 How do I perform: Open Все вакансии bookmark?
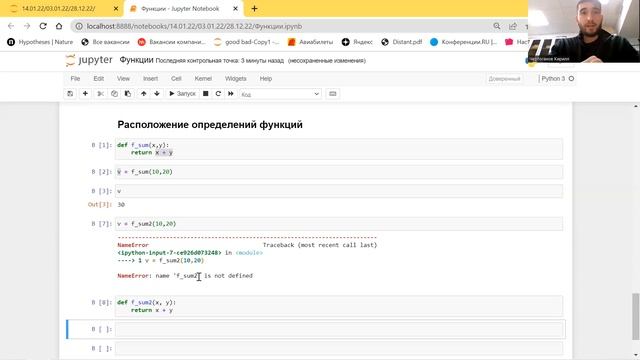[x=105, y=42]
